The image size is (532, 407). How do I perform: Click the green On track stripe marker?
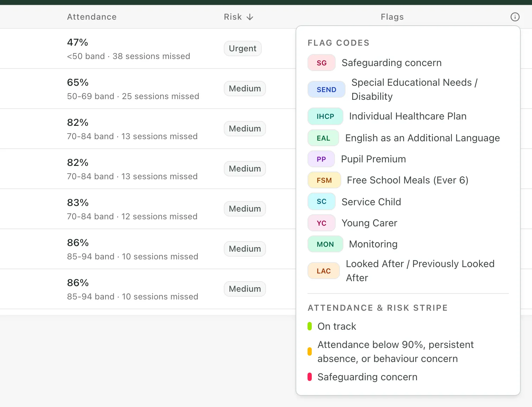pyautogui.click(x=310, y=327)
